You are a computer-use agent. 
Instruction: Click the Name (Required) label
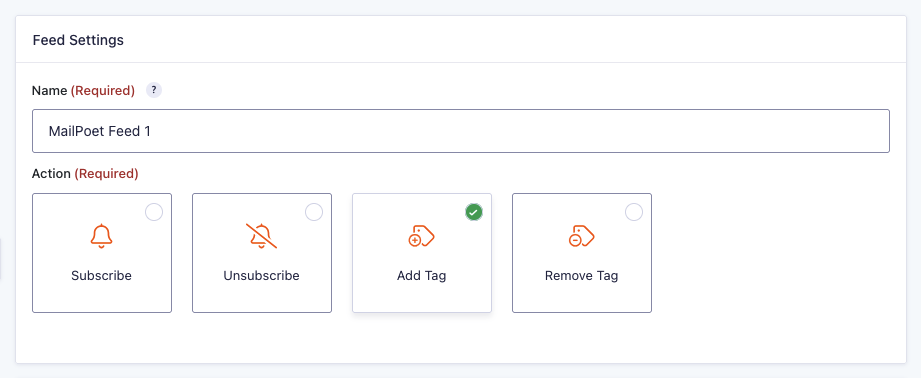click(83, 90)
